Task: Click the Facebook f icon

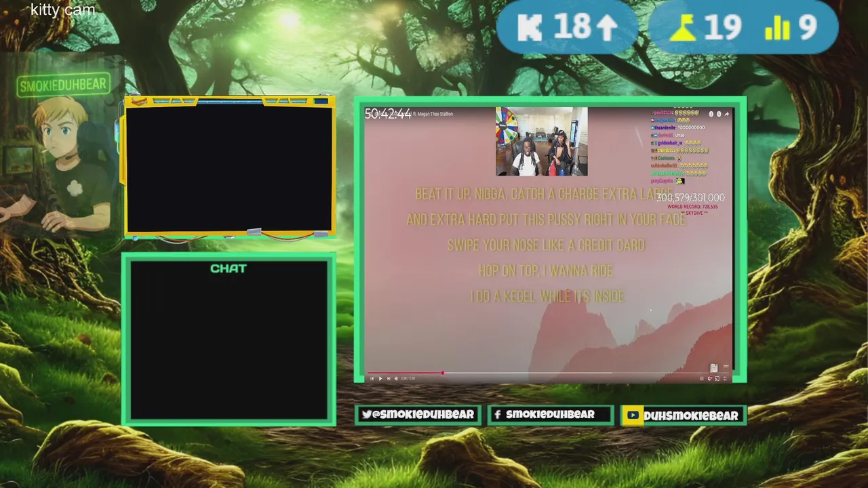Action: [497, 414]
